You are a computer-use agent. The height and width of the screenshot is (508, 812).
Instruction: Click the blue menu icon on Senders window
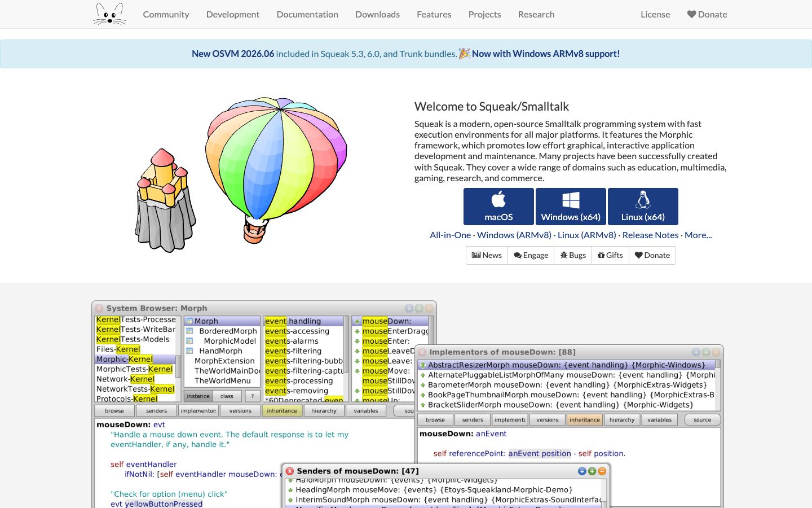tap(582, 471)
